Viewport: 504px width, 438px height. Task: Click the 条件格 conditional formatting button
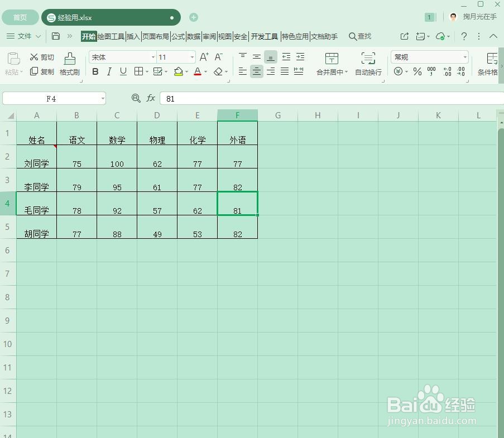(x=489, y=64)
